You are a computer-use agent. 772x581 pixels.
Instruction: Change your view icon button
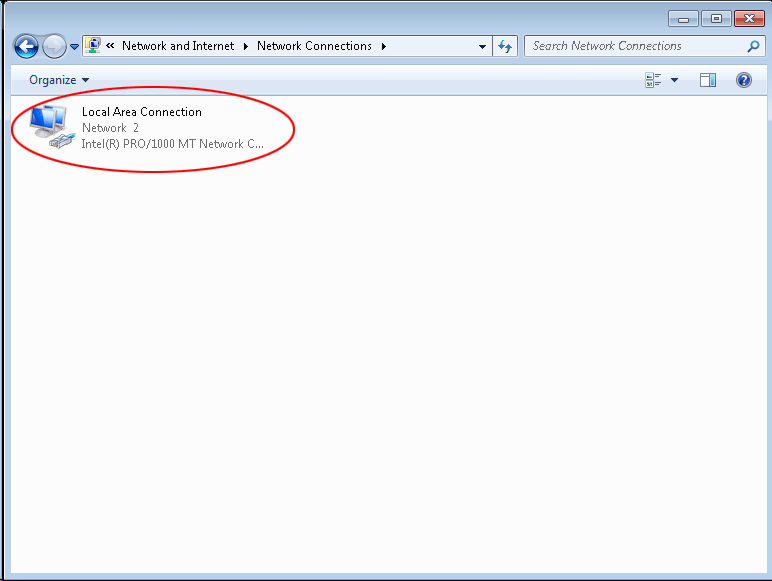click(x=653, y=80)
